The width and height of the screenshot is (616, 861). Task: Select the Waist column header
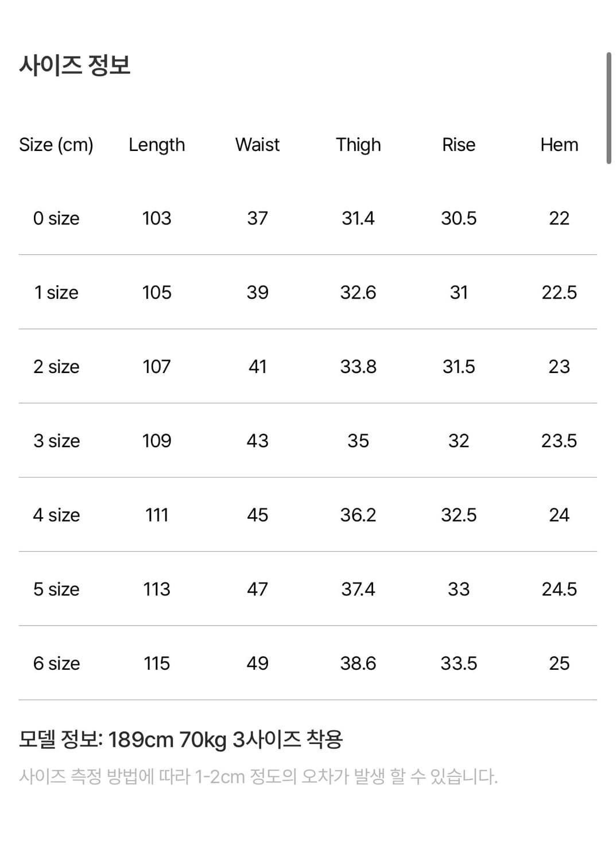(x=257, y=145)
